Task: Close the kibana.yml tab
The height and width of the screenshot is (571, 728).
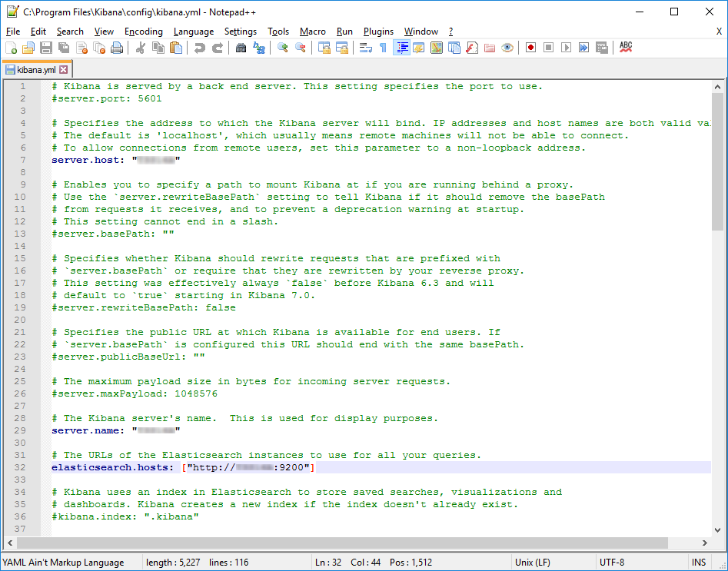Action: pos(64,70)
